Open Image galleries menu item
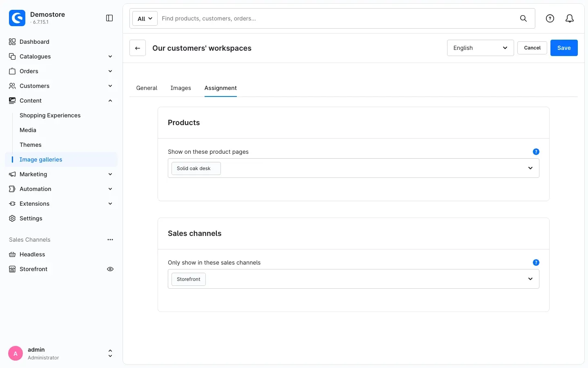The height and width of the screenshot is (368, 588). [x=61, y=159]
